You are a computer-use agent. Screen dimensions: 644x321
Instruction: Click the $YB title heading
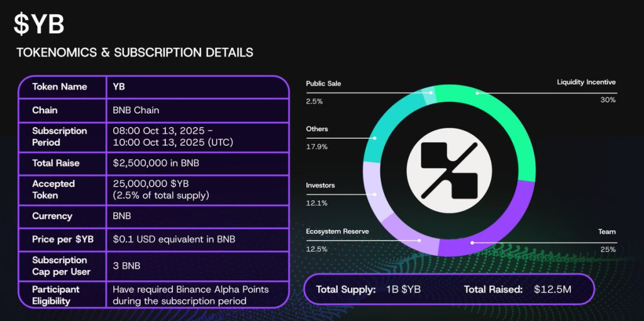pos(39,24)
